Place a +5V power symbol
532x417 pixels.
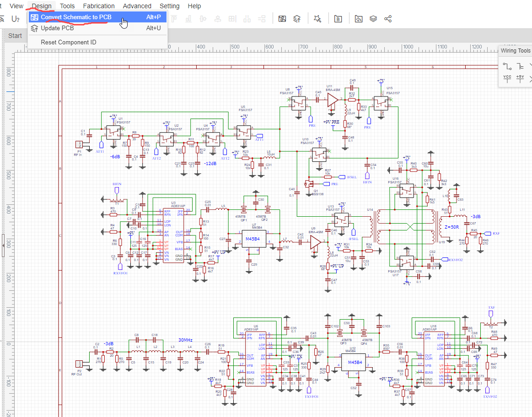(520, 79)
